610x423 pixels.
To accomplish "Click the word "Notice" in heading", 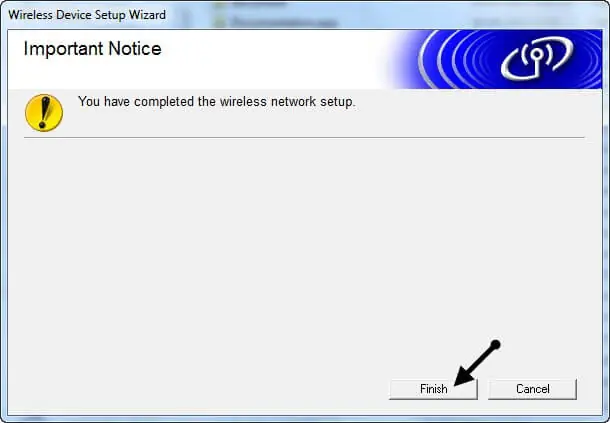I will tap(135, 49).
